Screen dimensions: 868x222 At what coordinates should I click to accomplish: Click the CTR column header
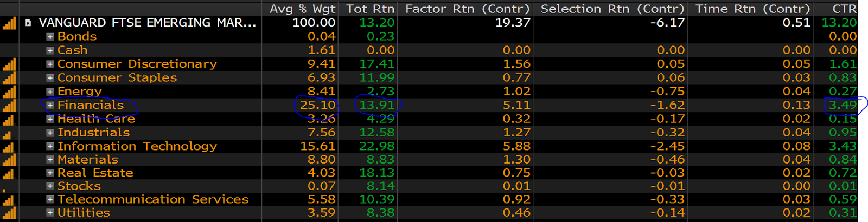click(845, 9)
